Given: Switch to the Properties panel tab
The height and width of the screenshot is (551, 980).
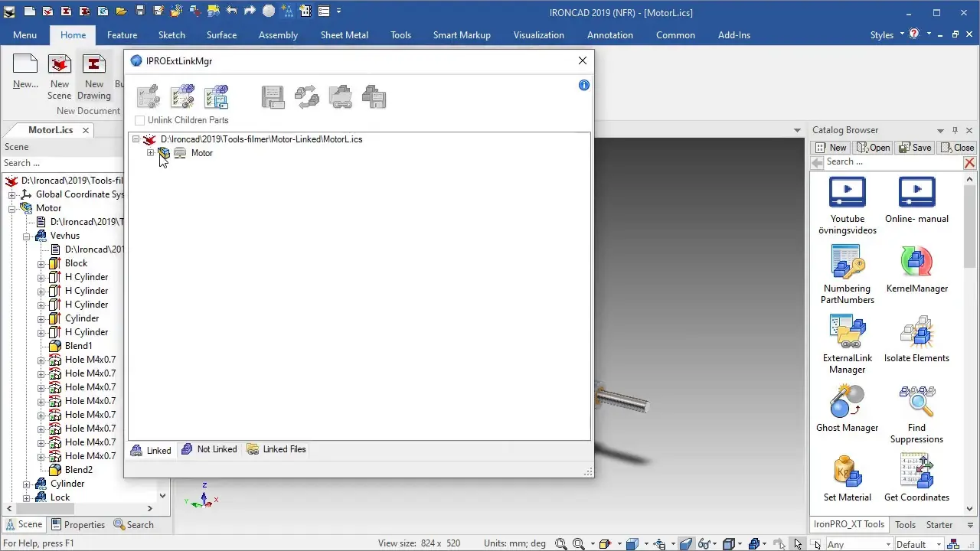Looking at the screenshot, I should tap(77, 524).
